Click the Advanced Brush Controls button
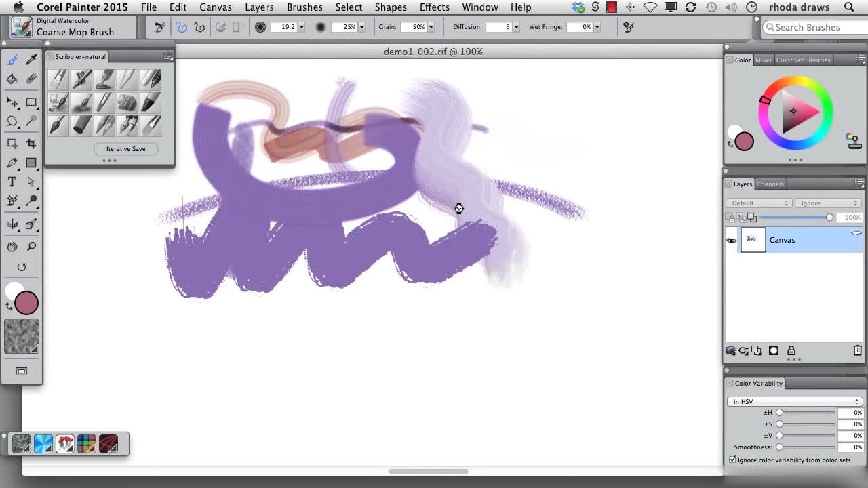The width and height of the screenshot is (868, 488). tap(629, 27)
